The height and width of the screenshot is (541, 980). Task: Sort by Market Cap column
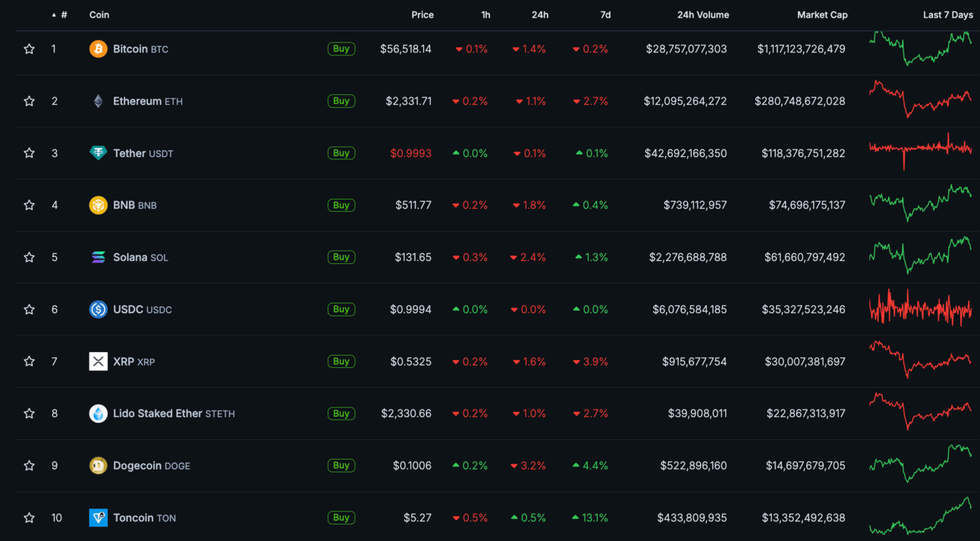pos(822,15)
